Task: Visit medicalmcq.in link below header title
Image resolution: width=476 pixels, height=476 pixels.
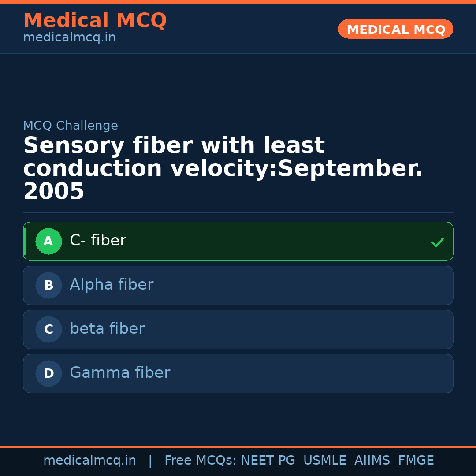Action: pos(69,38)
